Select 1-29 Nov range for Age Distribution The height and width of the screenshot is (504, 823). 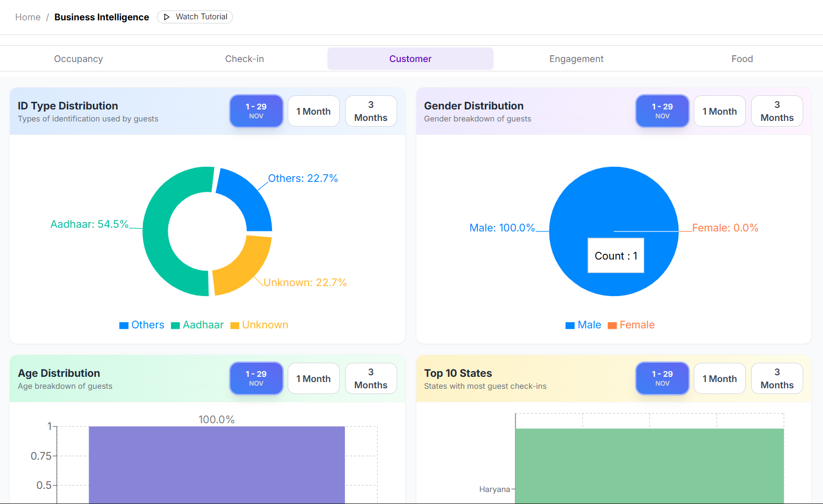256,378
